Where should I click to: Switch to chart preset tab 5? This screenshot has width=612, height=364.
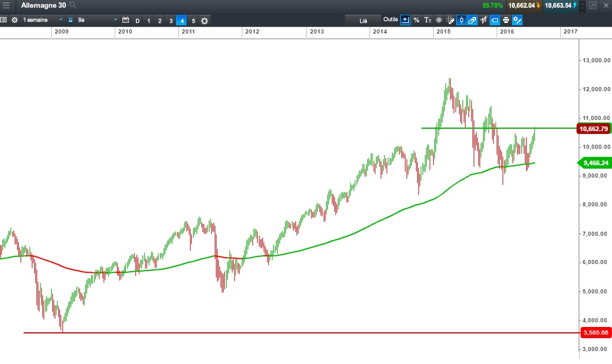coord(193,21)
